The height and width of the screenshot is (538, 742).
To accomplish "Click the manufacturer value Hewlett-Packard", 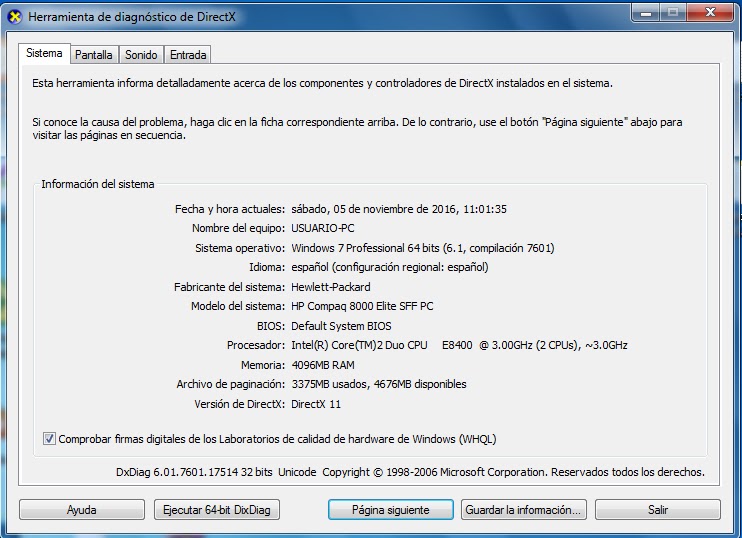I will pyautogui.click(x=331, y=287).
